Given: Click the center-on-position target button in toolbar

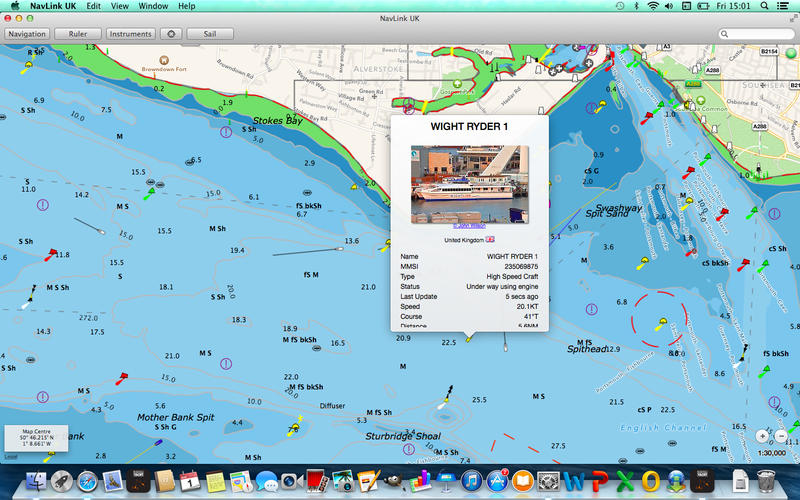Looking at the screenshot, I should 171,34.
